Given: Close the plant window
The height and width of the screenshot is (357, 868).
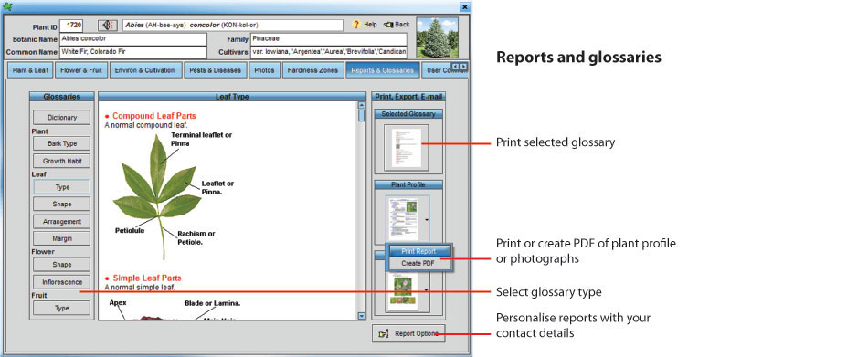Looking at the screenshot, I should click(x=465, y=6).
